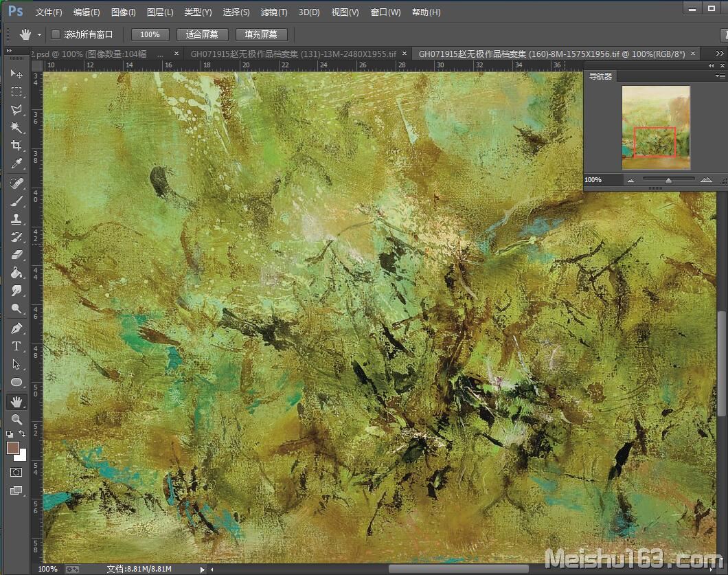Viewport: 728px width, 575px height.
Task: Set Navigator zoom percentage field
Action: click(x=602, y=180)
